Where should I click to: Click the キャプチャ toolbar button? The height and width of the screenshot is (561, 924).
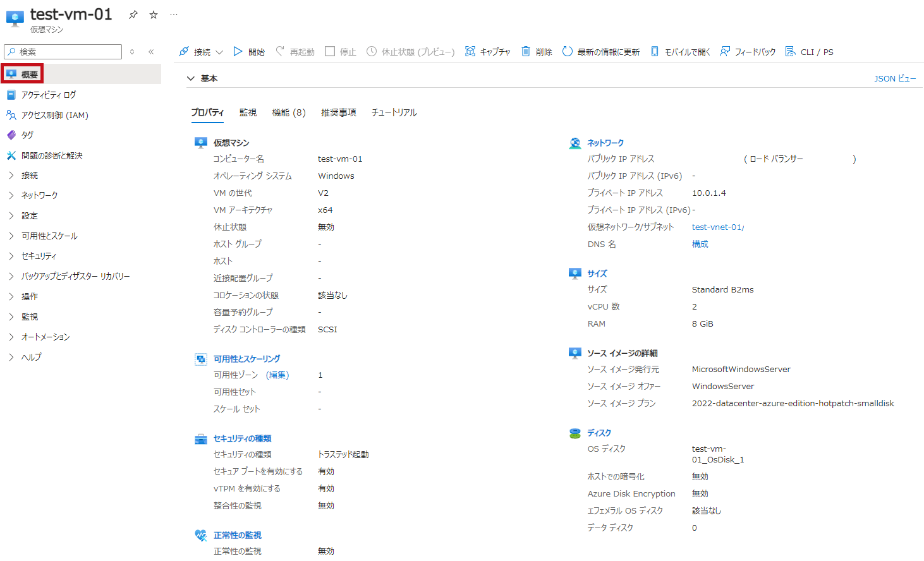(488, 52)
